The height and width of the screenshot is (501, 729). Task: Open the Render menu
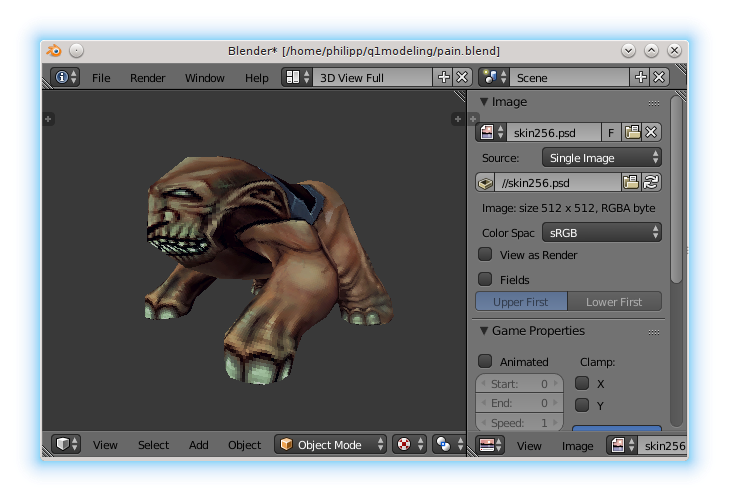pos(147,78)
